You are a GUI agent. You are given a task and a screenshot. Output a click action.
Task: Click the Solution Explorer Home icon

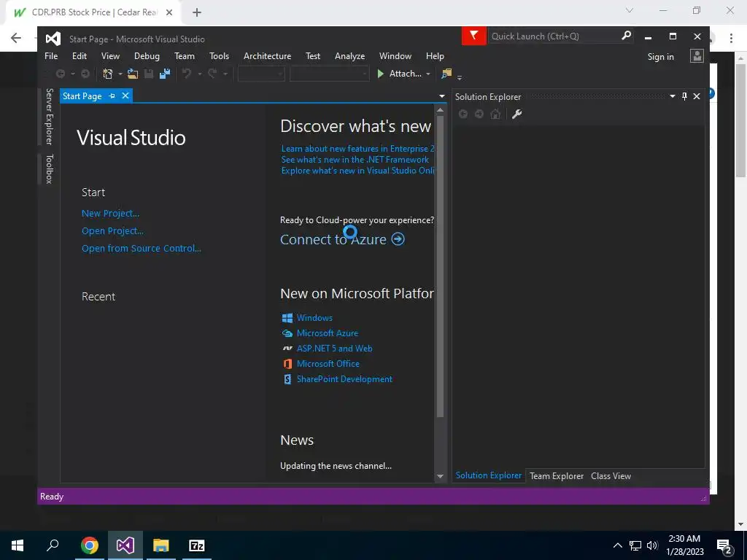tap(495, 114)
